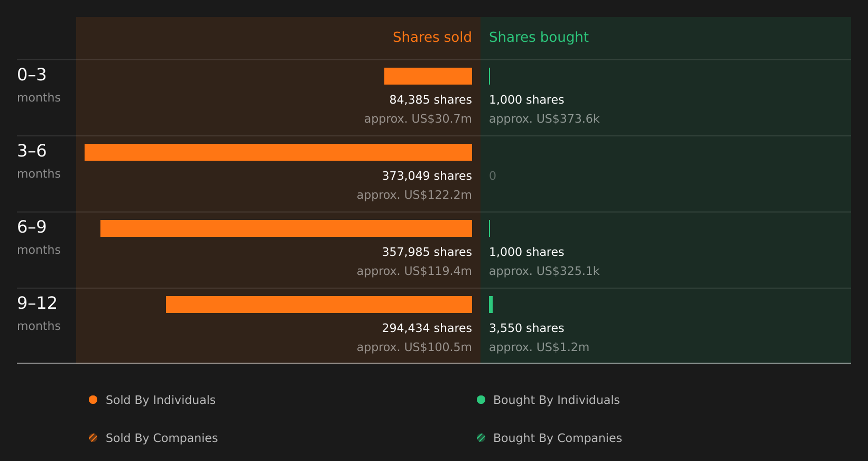Click the green bought bar for 9–12 months

pyautogui.click(x=491, y=305)
